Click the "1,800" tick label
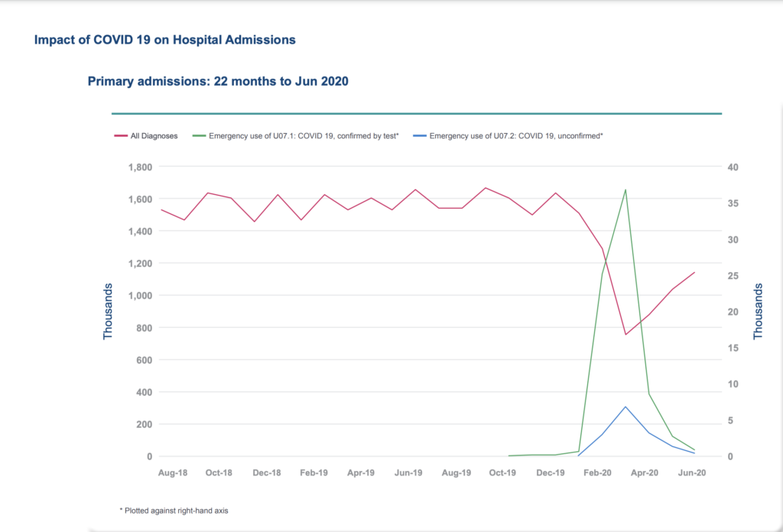This screenshot has height=532, width=783. click(x=141, y=167)
